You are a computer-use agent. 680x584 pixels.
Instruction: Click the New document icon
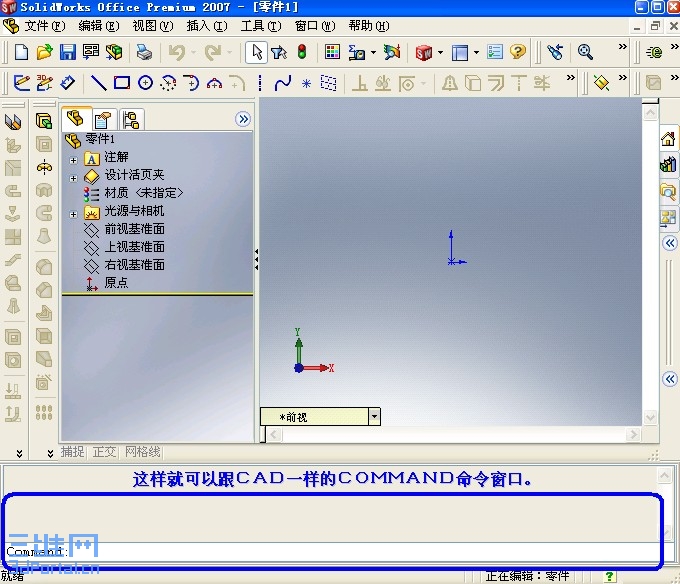point(21,52)
